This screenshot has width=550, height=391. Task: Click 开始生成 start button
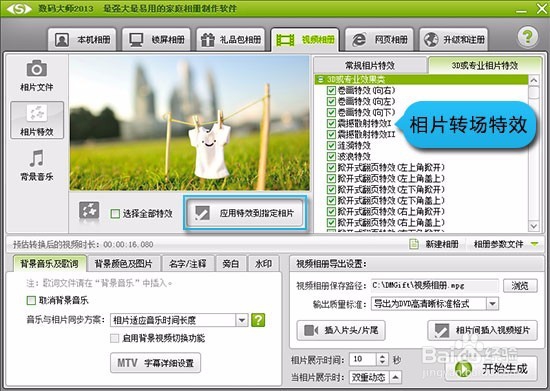[x=491, y=368]
